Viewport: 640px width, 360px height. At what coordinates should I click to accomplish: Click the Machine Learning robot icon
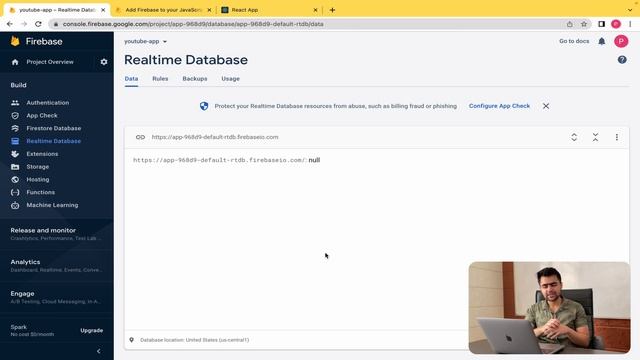[15, 205]
